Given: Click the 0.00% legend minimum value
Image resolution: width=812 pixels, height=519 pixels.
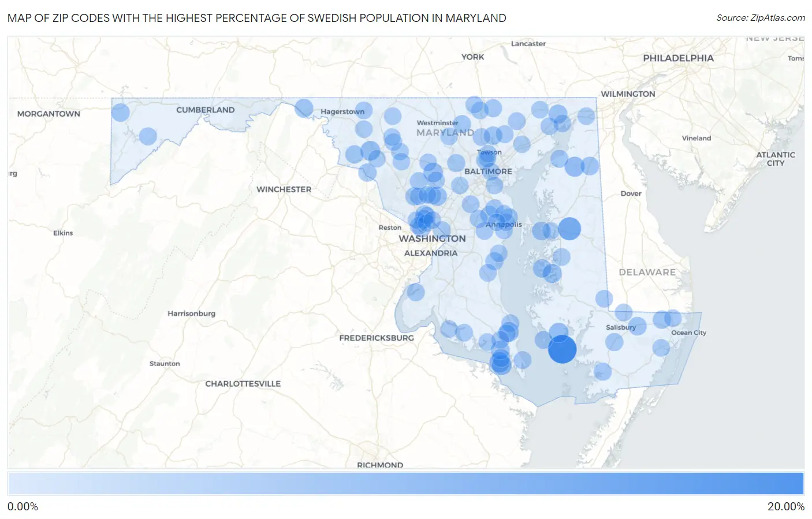Looking at the screenshot, I should click(23, 506).
